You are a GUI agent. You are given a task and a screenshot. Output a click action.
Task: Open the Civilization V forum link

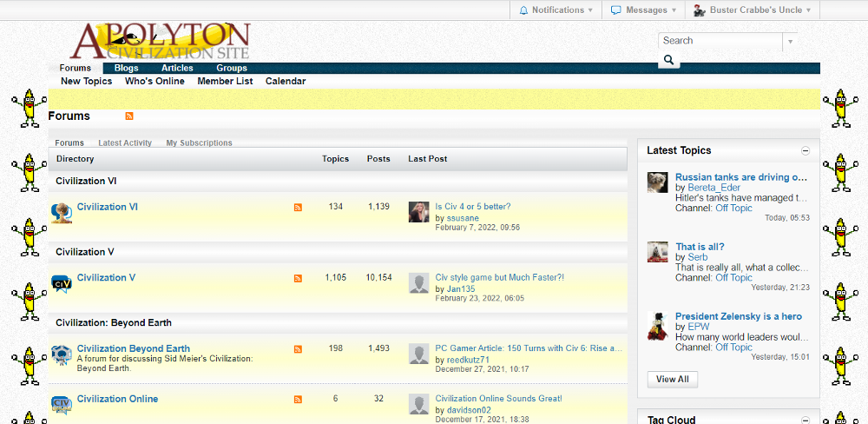pyautogui.click(x=106, y=278)
